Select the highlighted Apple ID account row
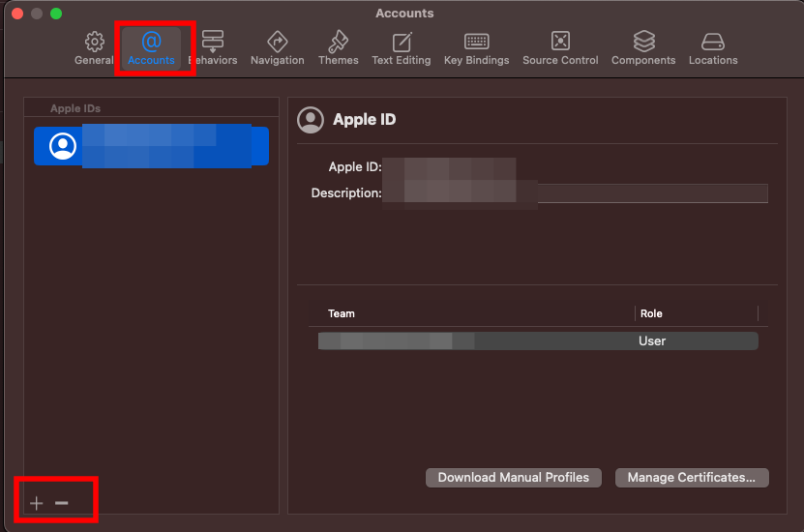 151,146
